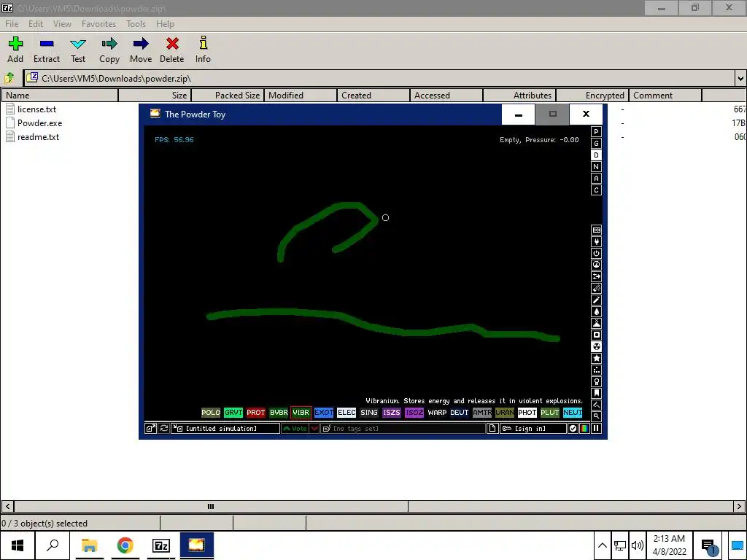
Task: Open the File menu in 7-Zip
Action: coord(12,24)
